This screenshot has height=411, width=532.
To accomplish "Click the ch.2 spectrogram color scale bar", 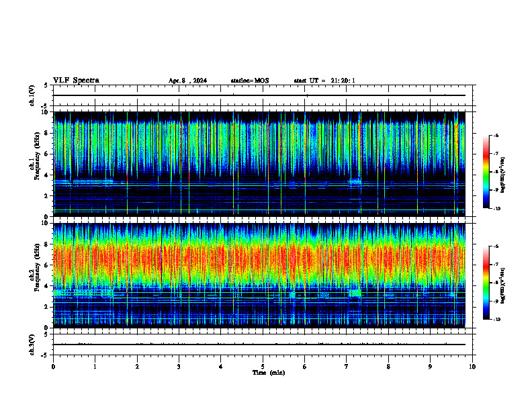I will [486, 283].
